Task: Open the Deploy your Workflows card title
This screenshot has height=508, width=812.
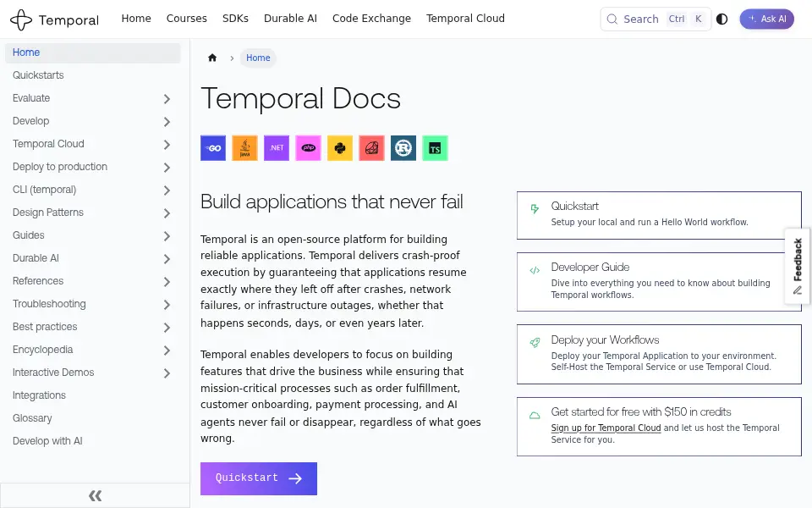Action: [605, 340]
